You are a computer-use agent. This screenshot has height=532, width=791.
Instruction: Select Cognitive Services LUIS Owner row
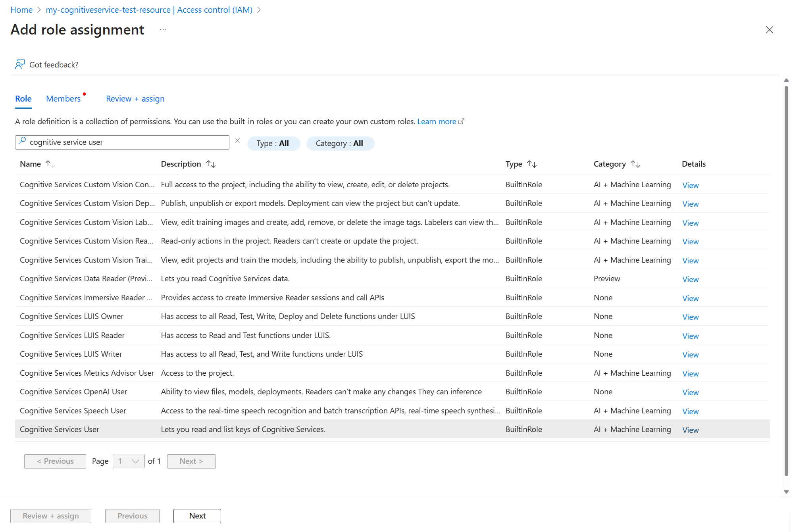pos(392,316)
